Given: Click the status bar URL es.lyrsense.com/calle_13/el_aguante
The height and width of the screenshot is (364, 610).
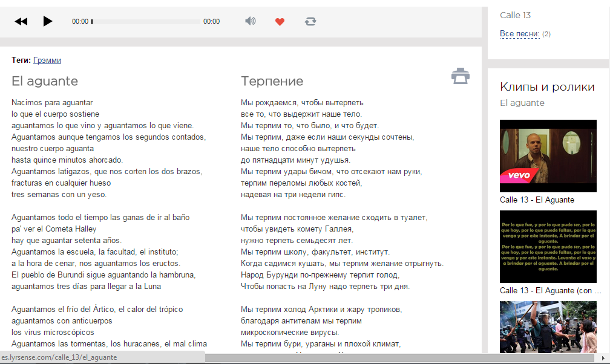Looking at the screenshot, I should 59,357.
